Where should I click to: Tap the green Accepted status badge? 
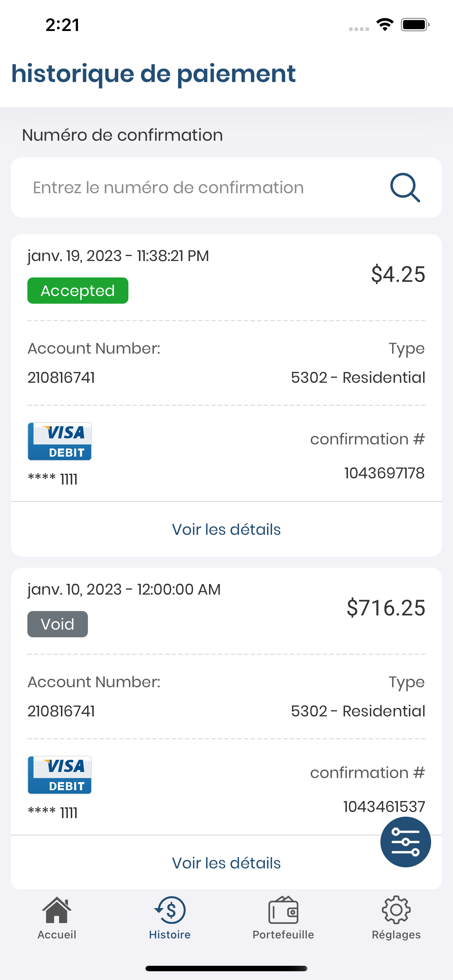pyautogui.click(x=78, y=291)
